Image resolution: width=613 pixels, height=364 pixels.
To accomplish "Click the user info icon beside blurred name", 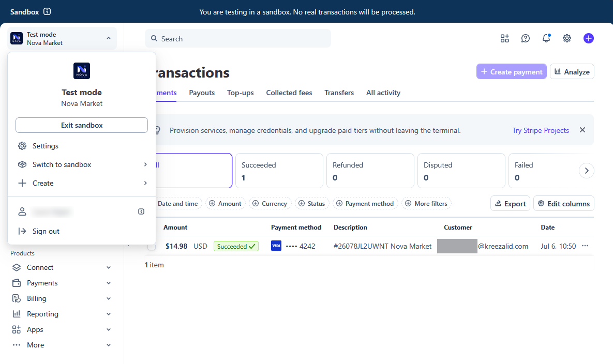I will (141, 211).
